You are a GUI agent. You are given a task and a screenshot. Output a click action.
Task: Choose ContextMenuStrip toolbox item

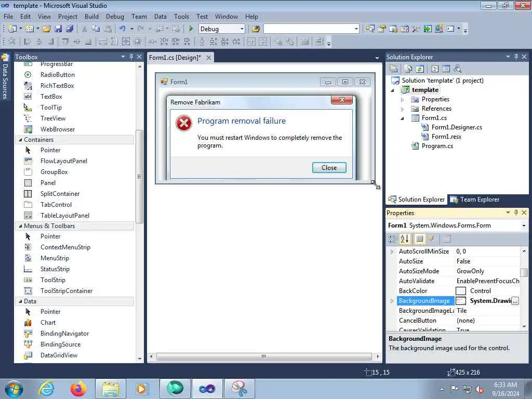[65, 247]
